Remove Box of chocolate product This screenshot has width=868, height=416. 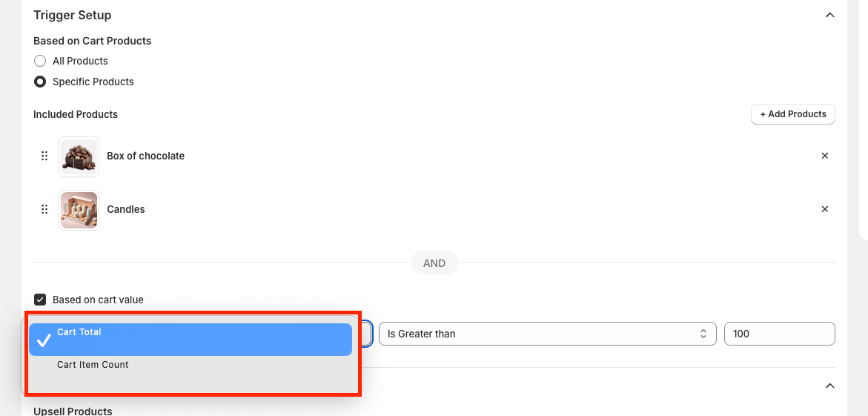coord(824,156)
